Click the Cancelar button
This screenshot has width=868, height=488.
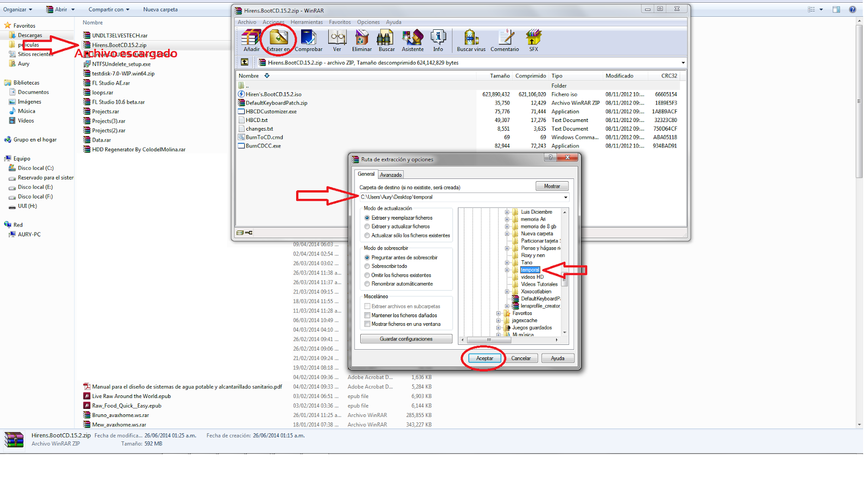(x=521, y=358)
